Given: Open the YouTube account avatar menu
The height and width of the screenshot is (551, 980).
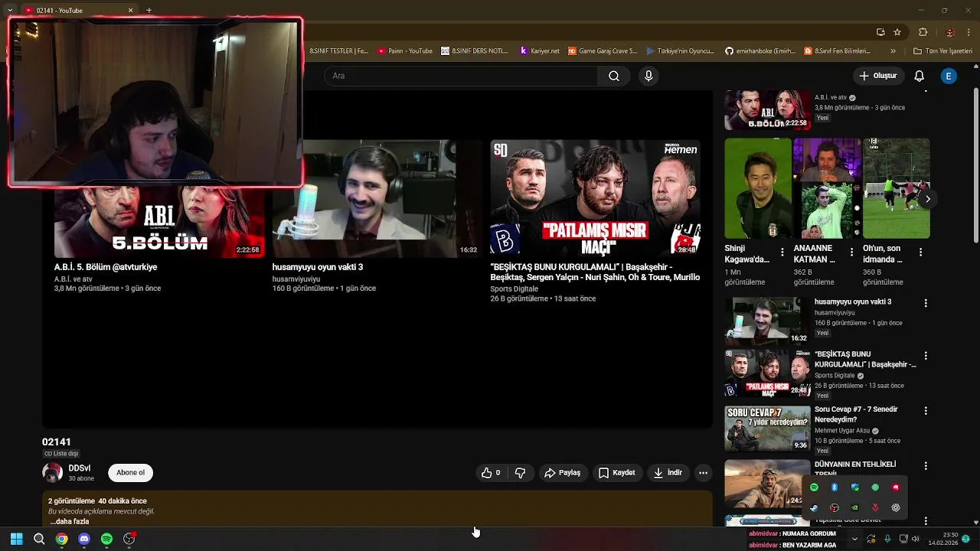Looking at the screenshot, I should pyautogui.click(x=949, y=76).
